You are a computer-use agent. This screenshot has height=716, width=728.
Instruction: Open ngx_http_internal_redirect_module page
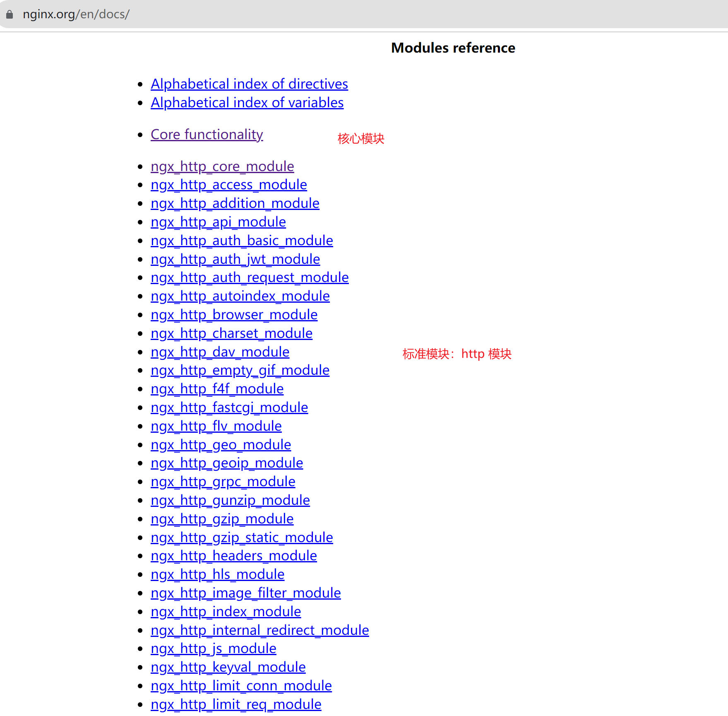click(x=259, y=630)
